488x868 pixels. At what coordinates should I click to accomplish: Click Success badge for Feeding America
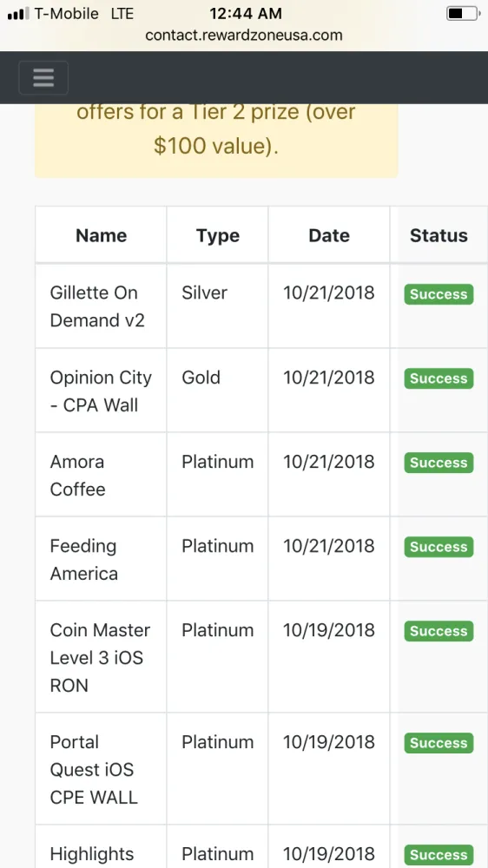439,546
